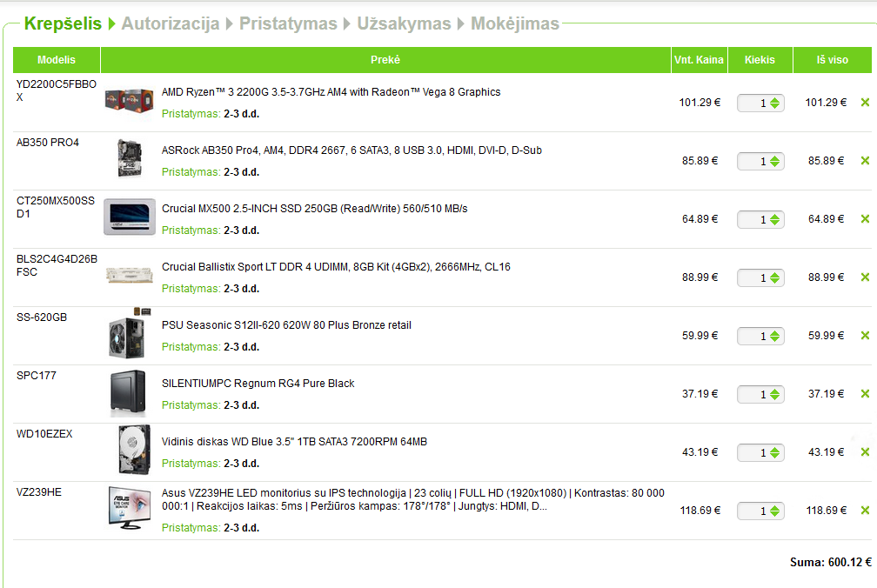Remove SILENTIUMPC Regnum RG4 from cart
This screenshot has width=877, height=588.
click(865, 393)
